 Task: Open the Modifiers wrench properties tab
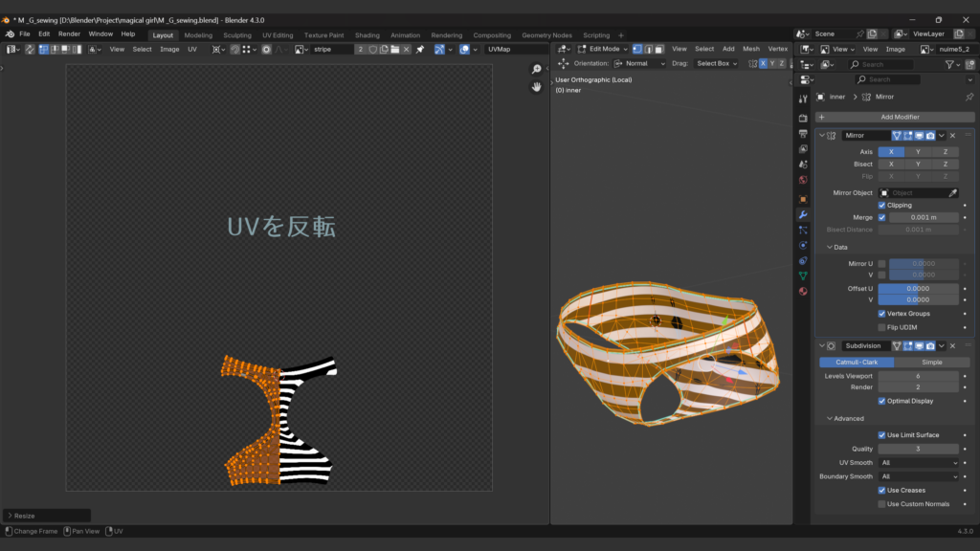point(803,214)
